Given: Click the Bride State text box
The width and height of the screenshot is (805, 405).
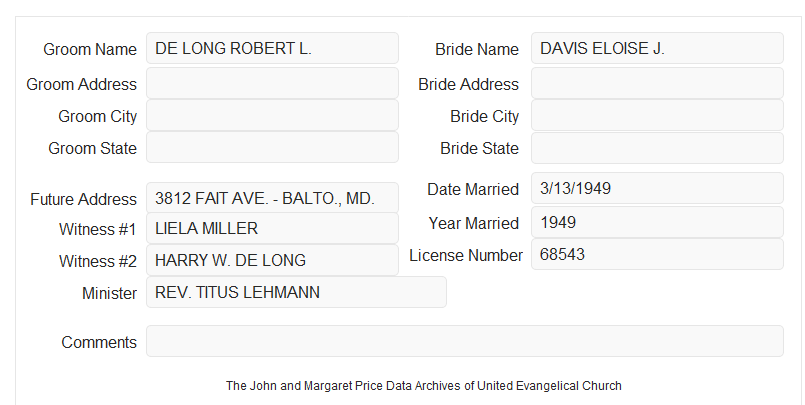Looking at the screenshot, I should click(x=657, y=148).
